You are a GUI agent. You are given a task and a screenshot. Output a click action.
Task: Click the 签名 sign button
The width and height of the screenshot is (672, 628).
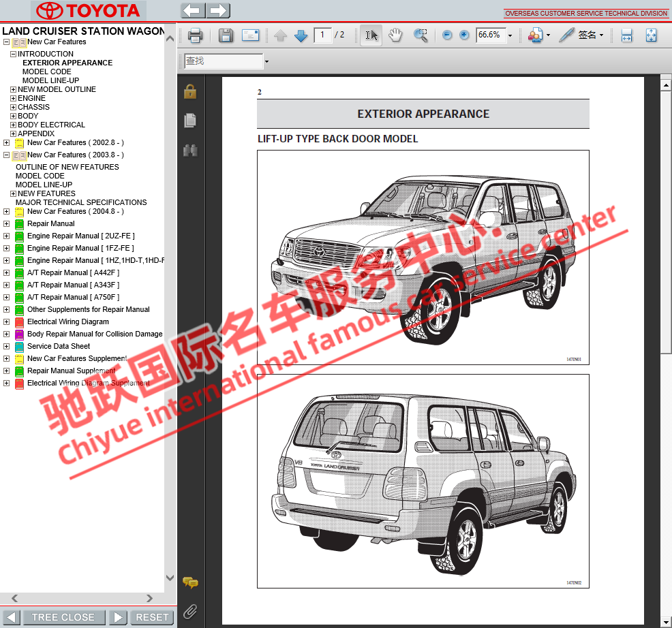pyautogui.click(x=587, y=35)
